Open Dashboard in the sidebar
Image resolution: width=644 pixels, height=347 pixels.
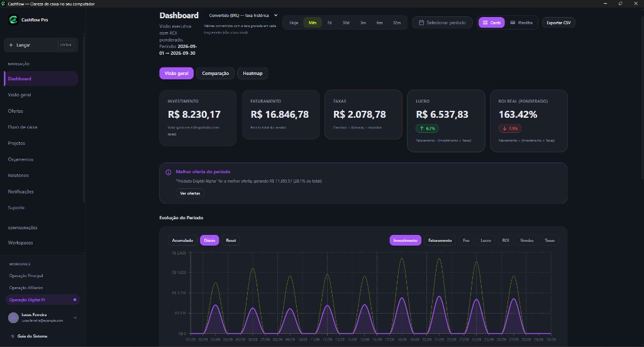pos(41,79)
